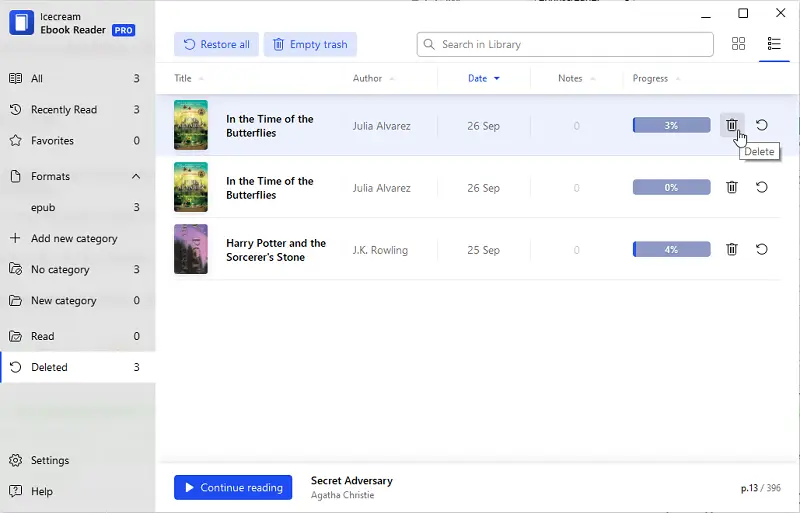Open Recently Read list

tap(78, 110)
